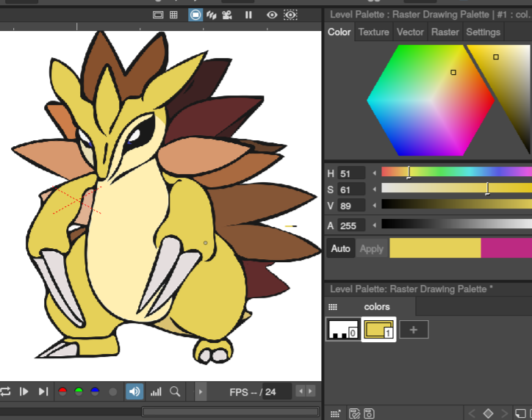
Task: Toggle the gray Matte channel button
Action: point(112,391)
